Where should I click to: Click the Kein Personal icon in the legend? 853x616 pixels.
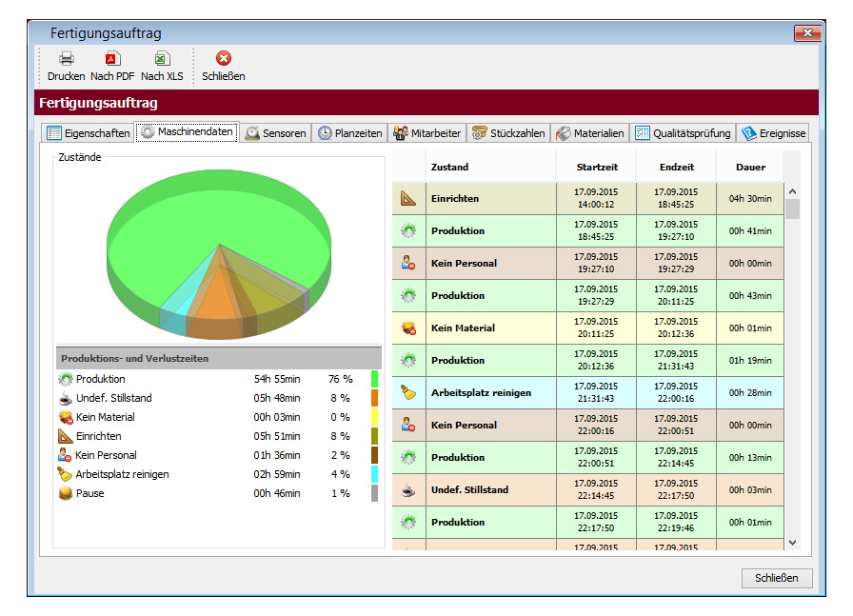[x=65, y=455]
